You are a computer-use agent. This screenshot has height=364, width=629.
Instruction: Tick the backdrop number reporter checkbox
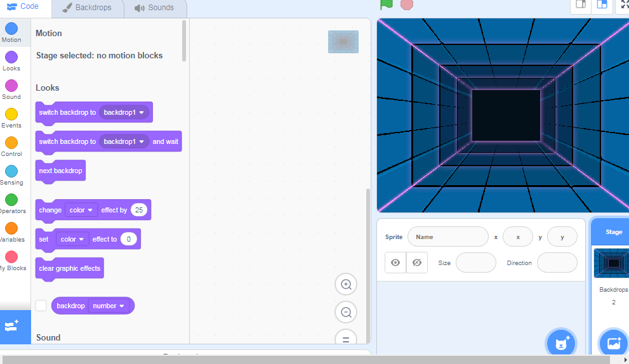pyautogui.click(x=41, y=306)
